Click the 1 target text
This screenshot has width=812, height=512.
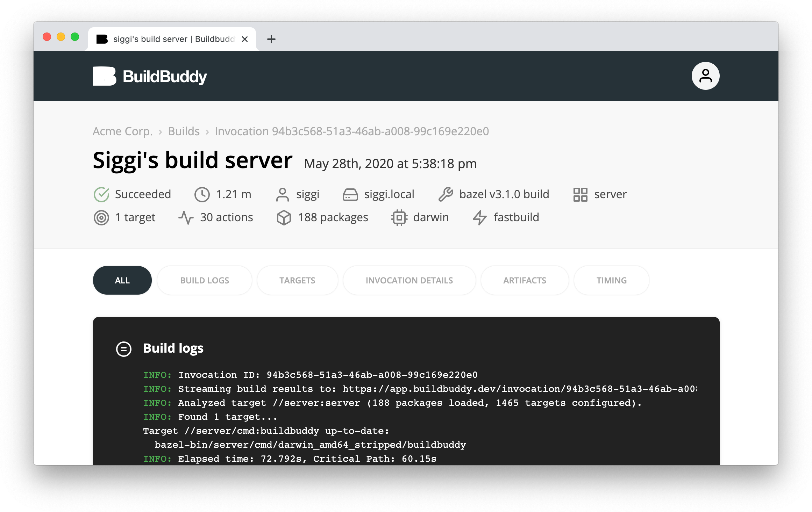point(135,217)
